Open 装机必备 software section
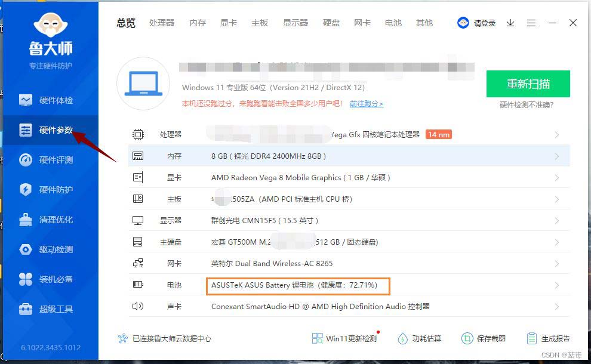Screen dimensions: 591x364 pyautogui.click(x=45, y=279)
